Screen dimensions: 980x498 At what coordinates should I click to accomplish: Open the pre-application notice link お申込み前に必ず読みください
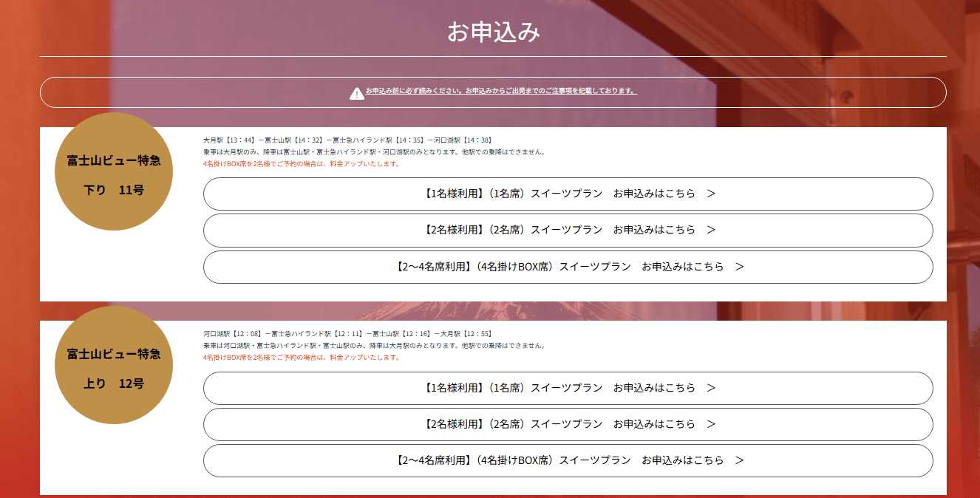(501, 91)
